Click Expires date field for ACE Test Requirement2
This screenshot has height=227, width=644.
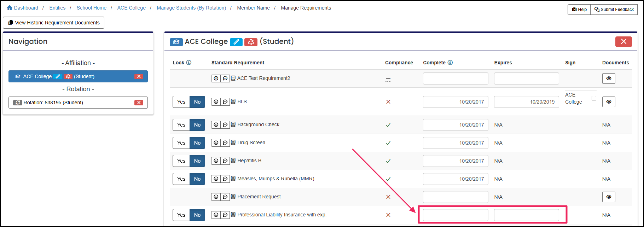pyautogui.click(x=526, y=78)
